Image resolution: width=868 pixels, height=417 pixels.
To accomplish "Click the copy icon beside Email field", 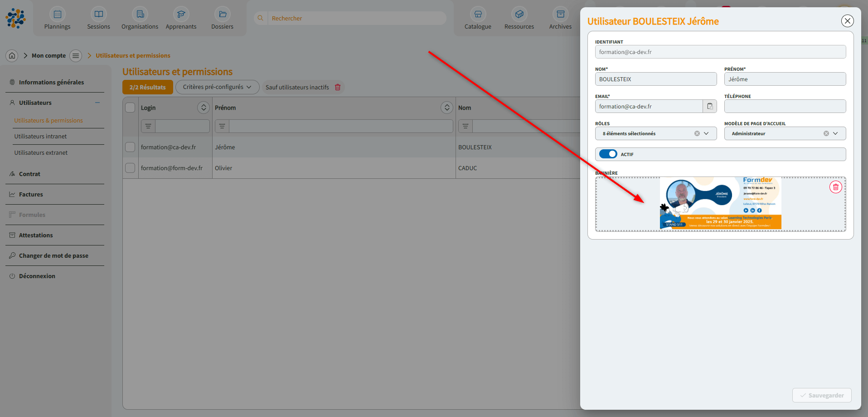I will 710,106.
